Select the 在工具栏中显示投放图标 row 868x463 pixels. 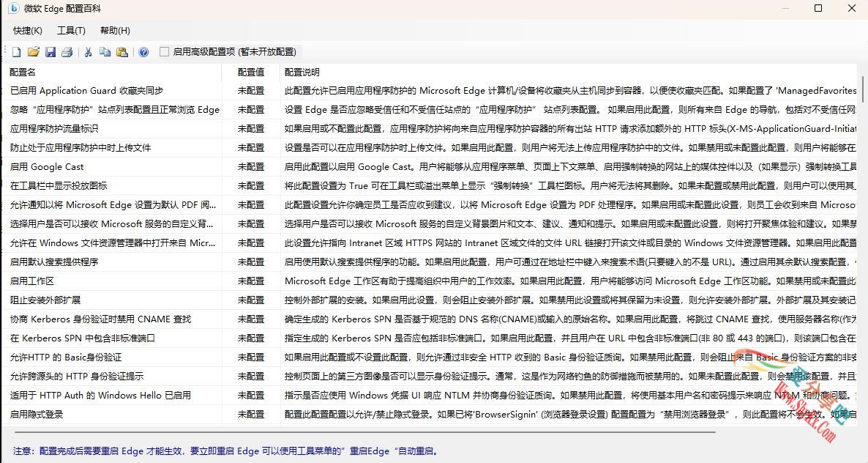click(430, 186)
